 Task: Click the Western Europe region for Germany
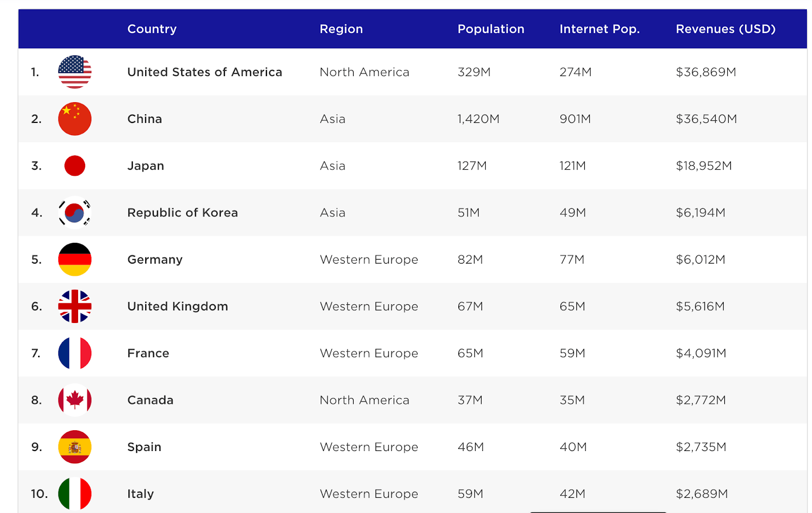pyautogui.click(x=369, y=260)
